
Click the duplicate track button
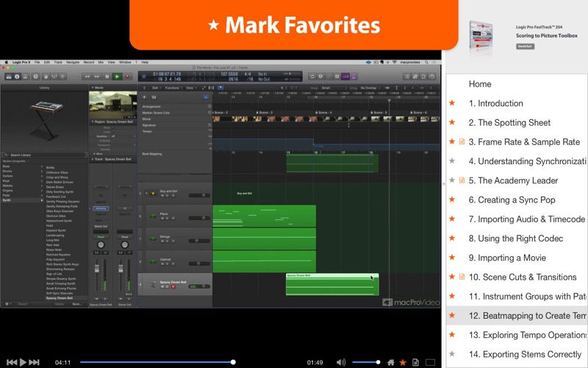tap(154, 97)
